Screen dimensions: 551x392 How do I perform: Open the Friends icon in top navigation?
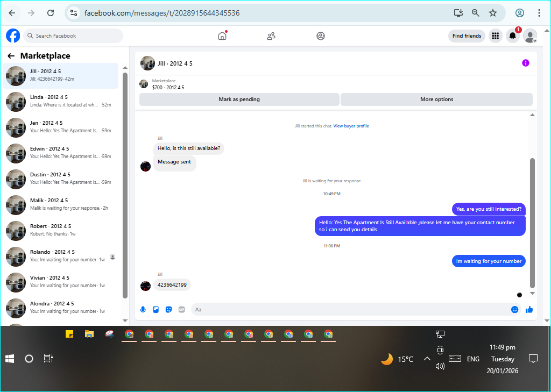click(271, 36)
